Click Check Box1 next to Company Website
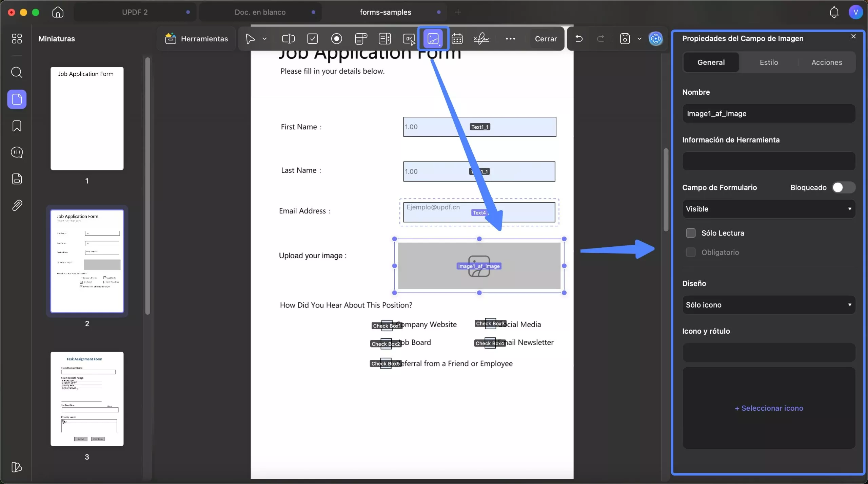The width and height of the screenshot is (868, 484). pyautogui.click(x=387, y=325)
